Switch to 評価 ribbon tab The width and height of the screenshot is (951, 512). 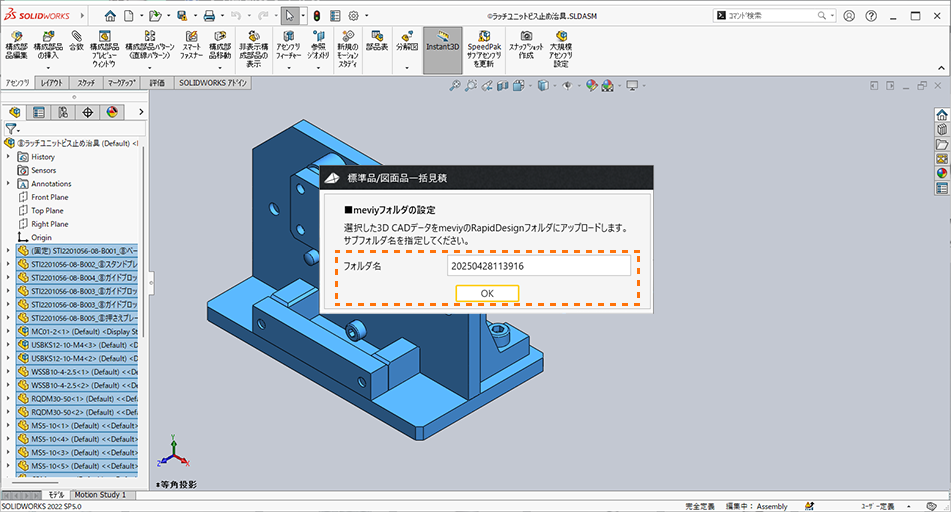click(157, 83)
